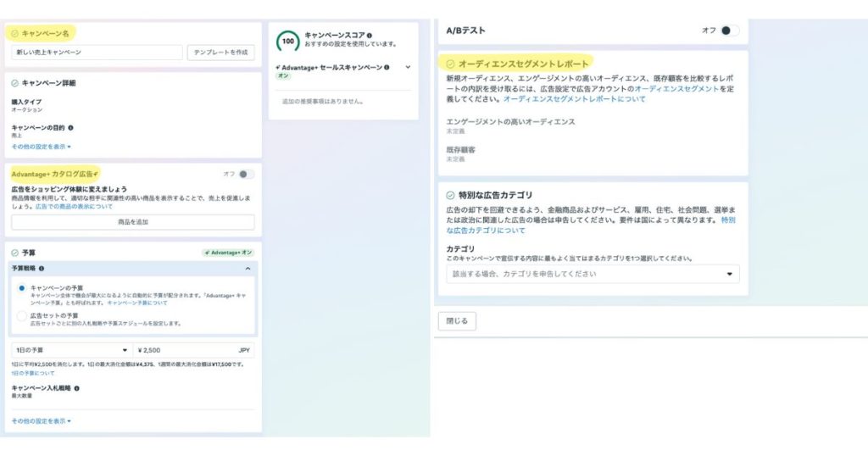This screenshot has width=868, height=456.
Task: Click the テンプレートを作成 button
Action: click(x=220, y=53)
